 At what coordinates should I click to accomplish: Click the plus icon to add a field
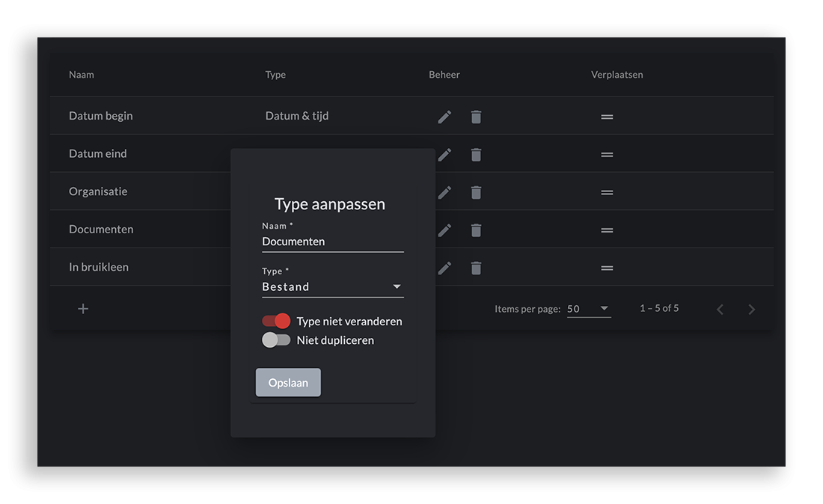82,308
